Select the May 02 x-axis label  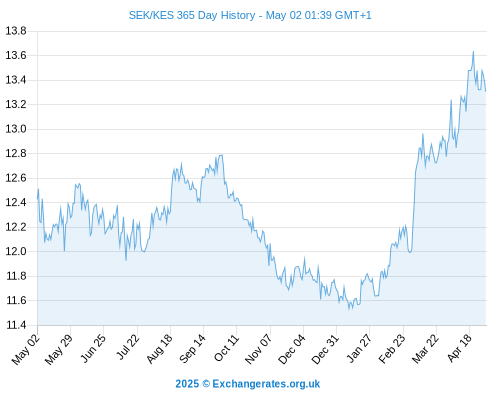tap(26, 349)
